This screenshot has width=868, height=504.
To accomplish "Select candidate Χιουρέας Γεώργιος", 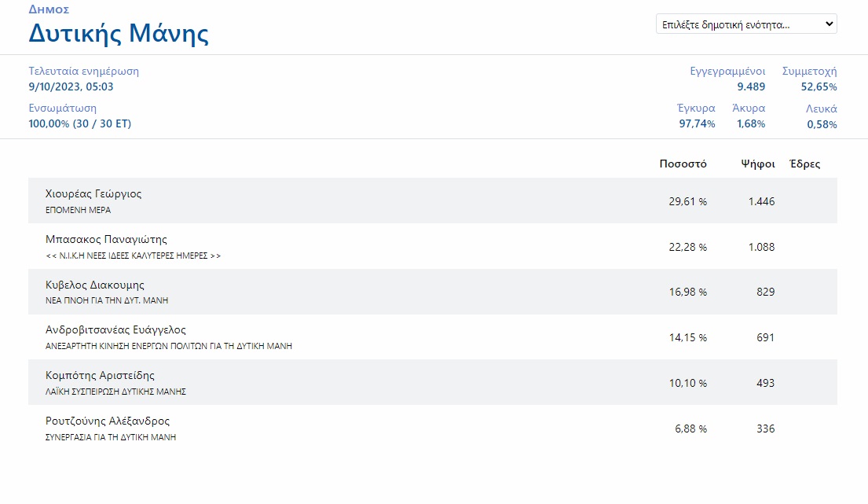I will pyautogui.click(x=93, y=193).
